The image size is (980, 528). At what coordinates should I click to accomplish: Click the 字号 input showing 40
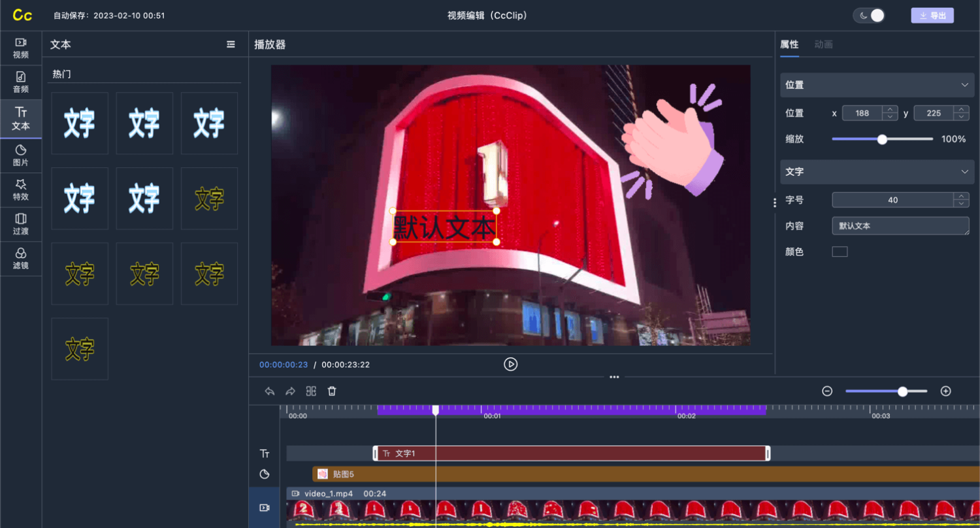pos(892,200)
